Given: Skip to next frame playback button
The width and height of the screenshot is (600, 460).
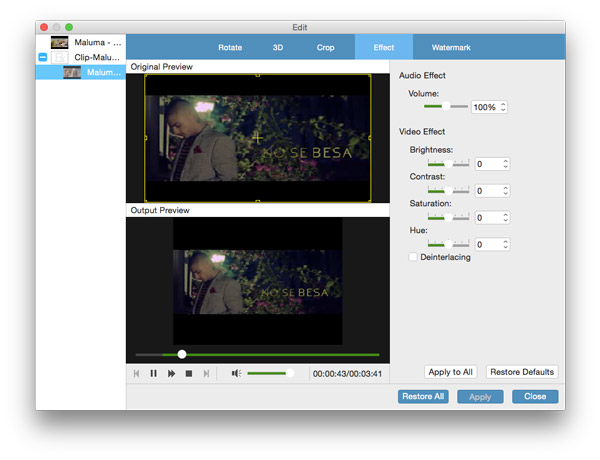Looking at the screenshot, I should pyautogui.click(x=206, y=374).
